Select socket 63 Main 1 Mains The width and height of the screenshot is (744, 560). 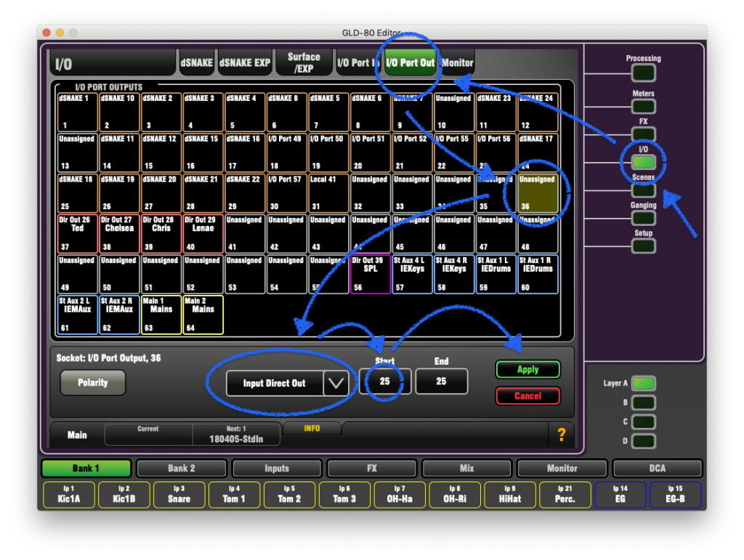tap(161, 315)
